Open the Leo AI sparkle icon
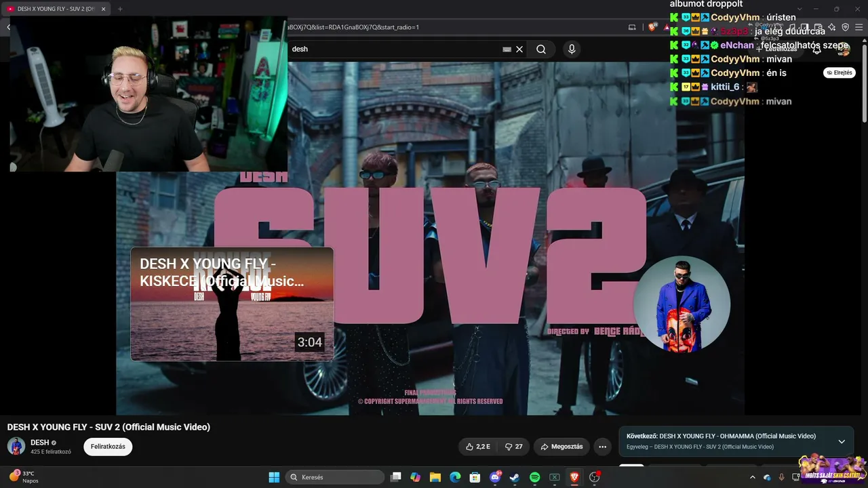The height and width of the screenshot is (488, 868). click(832, 27)
